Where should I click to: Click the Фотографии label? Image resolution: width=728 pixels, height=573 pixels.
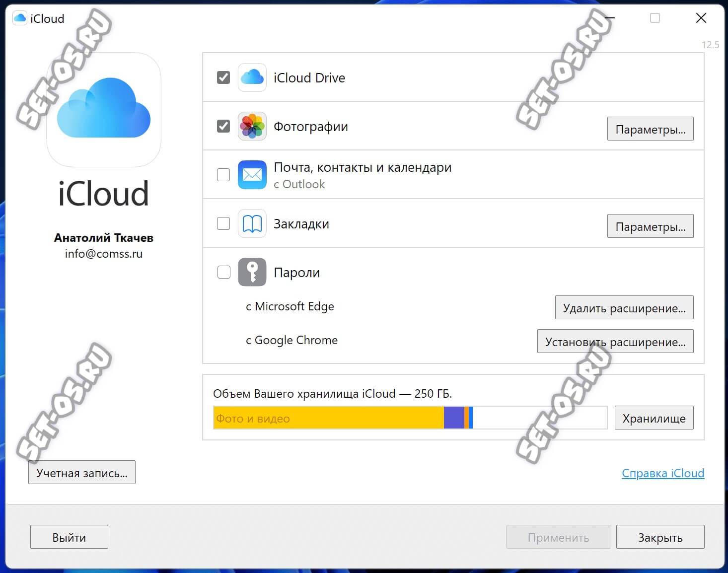(311, 127)
